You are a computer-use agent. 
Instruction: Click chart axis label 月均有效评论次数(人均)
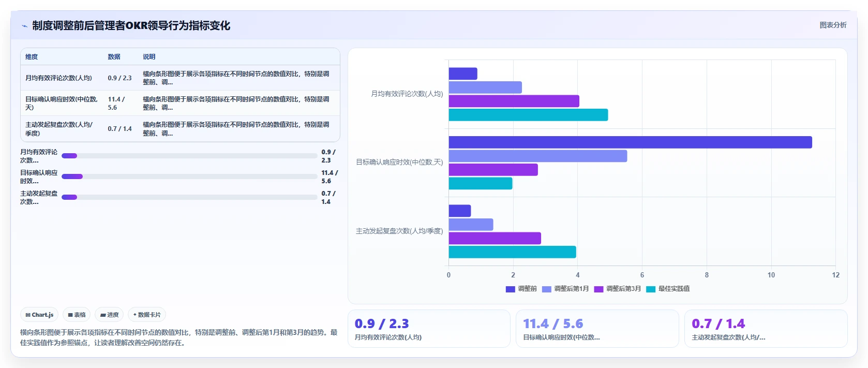coord(407,94)
